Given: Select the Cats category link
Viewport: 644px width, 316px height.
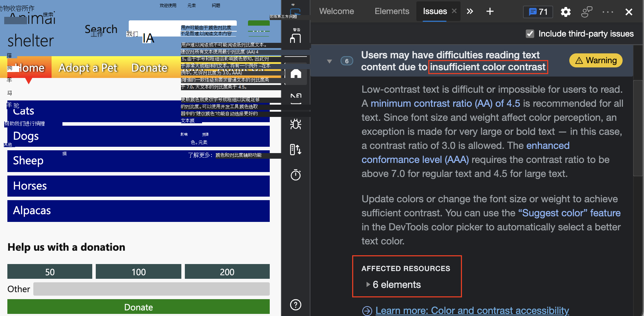Looking at the screenshot, I should click(139, 111).
